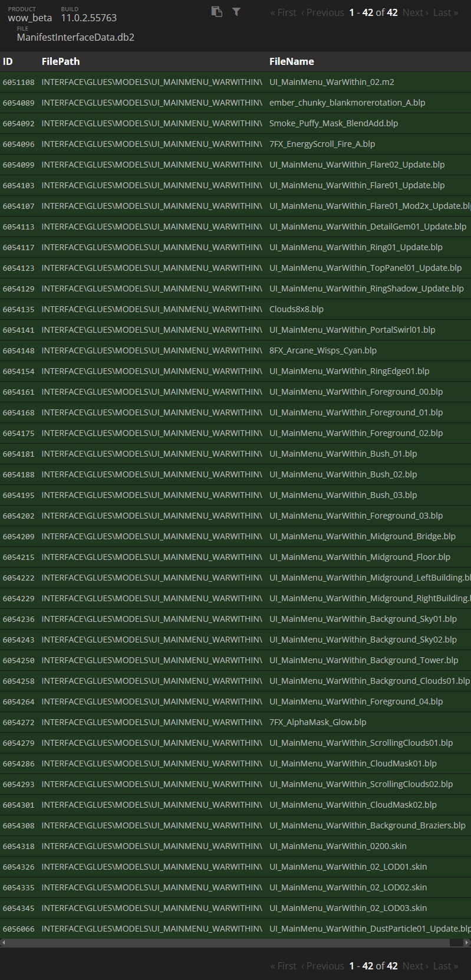The width and height of the screenshot is (471, 980).
Task: Select UI_MainMenu_WarWithin_TopPanel01_Update.blp
Action: (x=365, y=268)
